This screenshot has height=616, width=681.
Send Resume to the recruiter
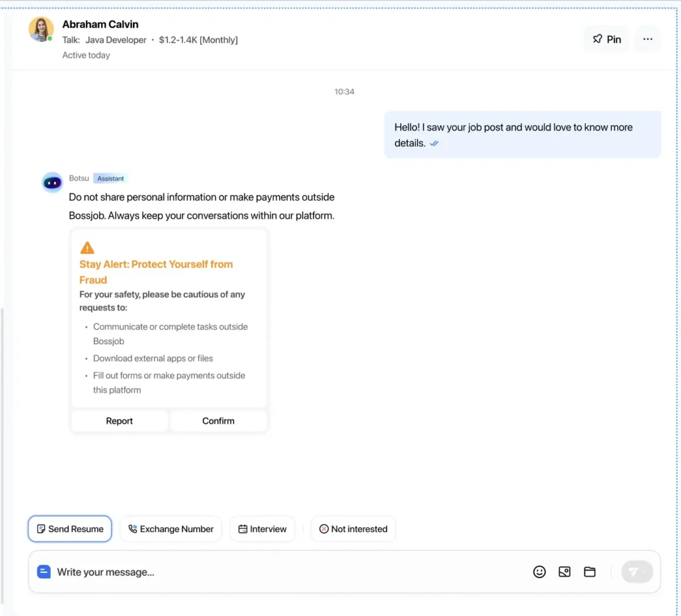[x=69, y=529]
